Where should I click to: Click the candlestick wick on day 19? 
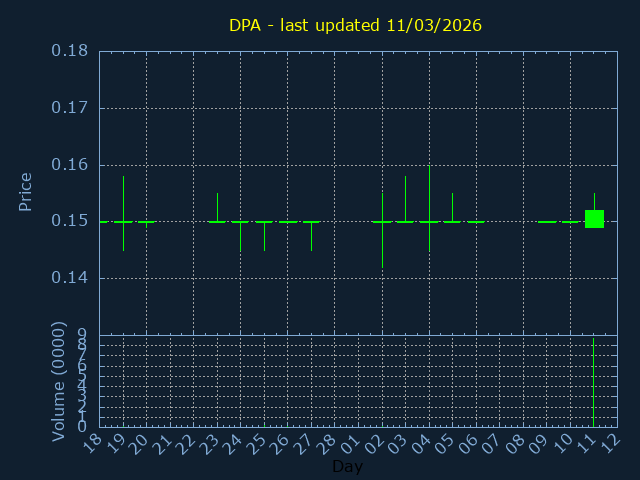(x=123, y=200)
